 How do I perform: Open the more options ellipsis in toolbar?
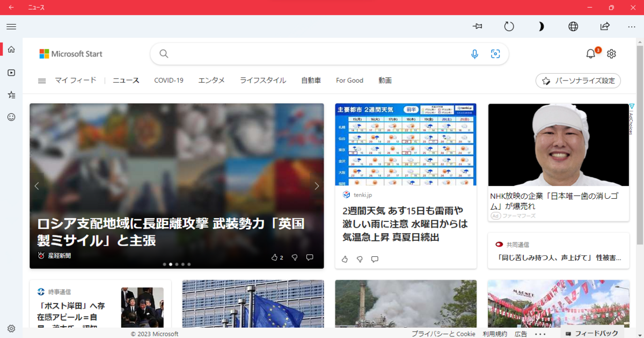(x=632, y=26)
